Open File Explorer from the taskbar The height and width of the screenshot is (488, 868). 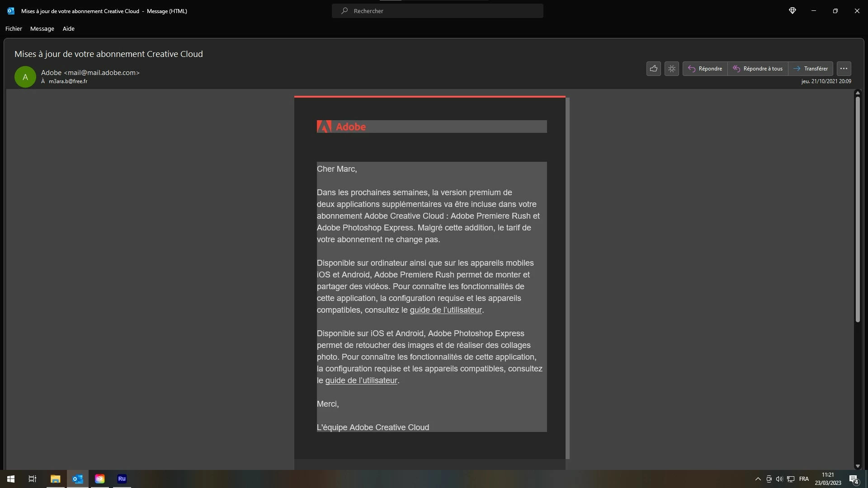55,479
